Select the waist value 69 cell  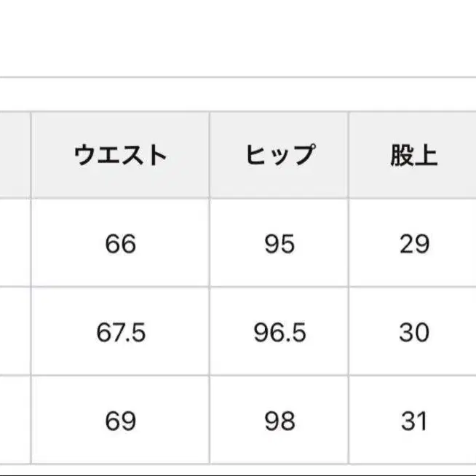pos(120,420)
